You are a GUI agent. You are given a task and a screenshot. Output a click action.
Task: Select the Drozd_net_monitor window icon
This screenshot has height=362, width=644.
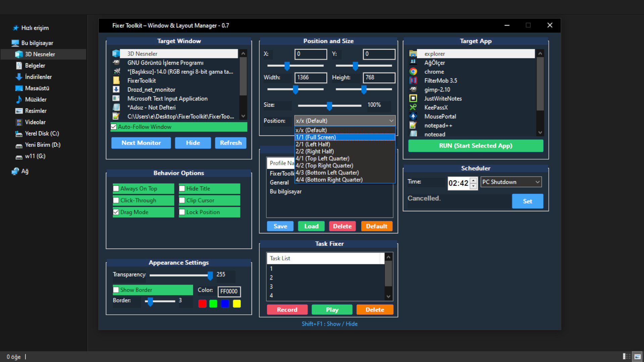116,89
